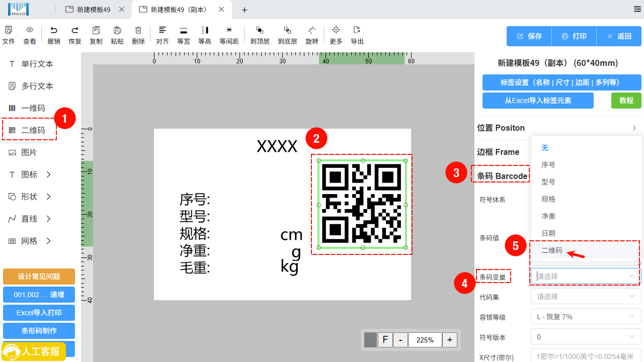Open the hamburger menu at top right
This screenshot has width=644, height=362.
pyautogui.click(x=637, y=9)
